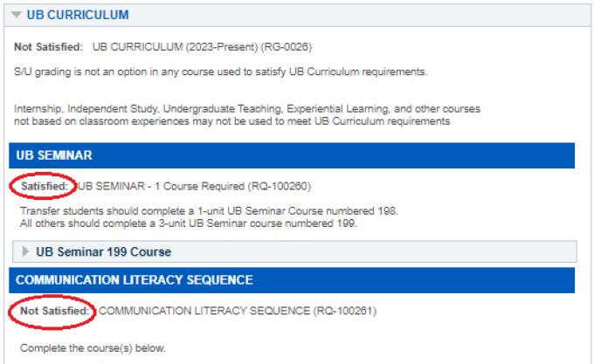Click "Complete the course(s) below." text
The image size is (594, 364).
click(93, 348)
